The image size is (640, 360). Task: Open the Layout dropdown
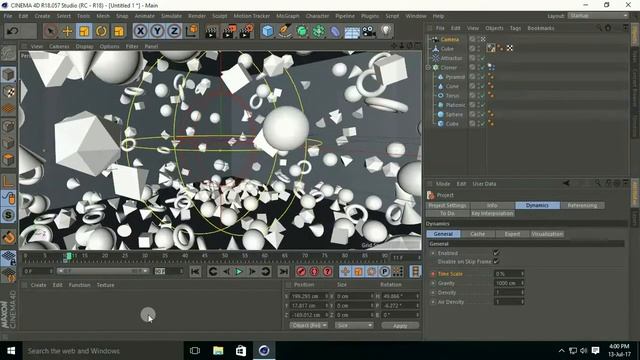point(598,16)
